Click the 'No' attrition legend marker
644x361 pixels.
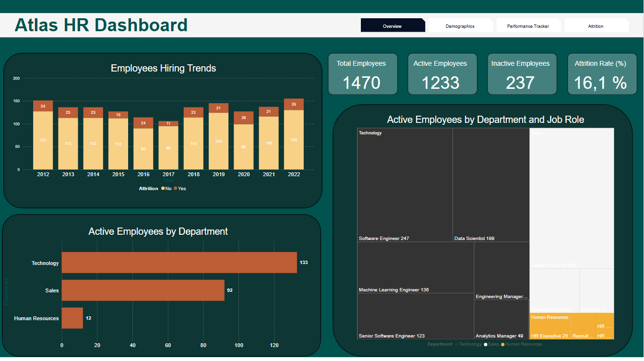(x=163, y=189)
